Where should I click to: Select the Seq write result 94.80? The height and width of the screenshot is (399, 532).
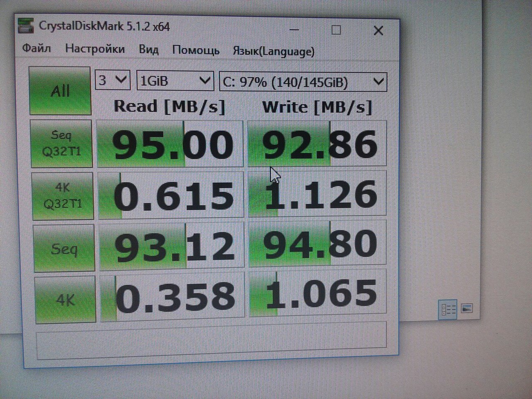click(x=318, y=244)
